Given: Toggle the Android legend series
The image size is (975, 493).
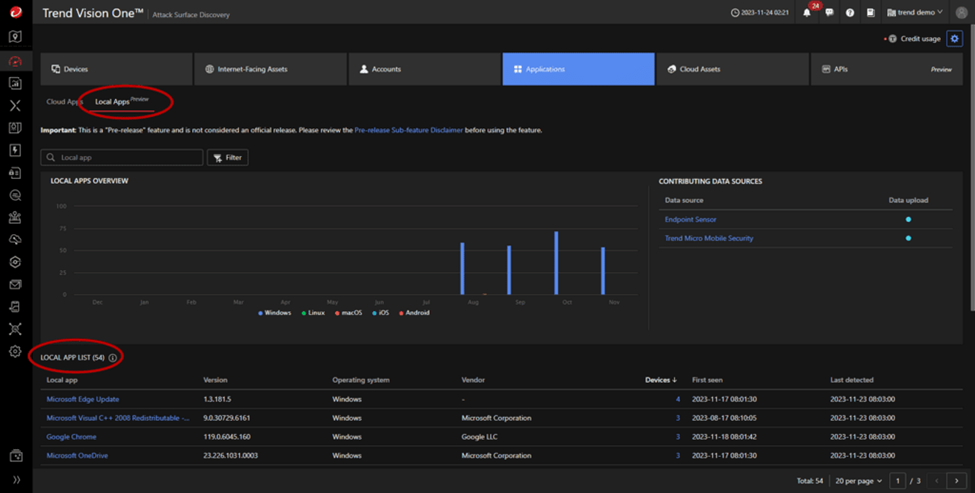Looking at the screenshot, I should point(414,313).
